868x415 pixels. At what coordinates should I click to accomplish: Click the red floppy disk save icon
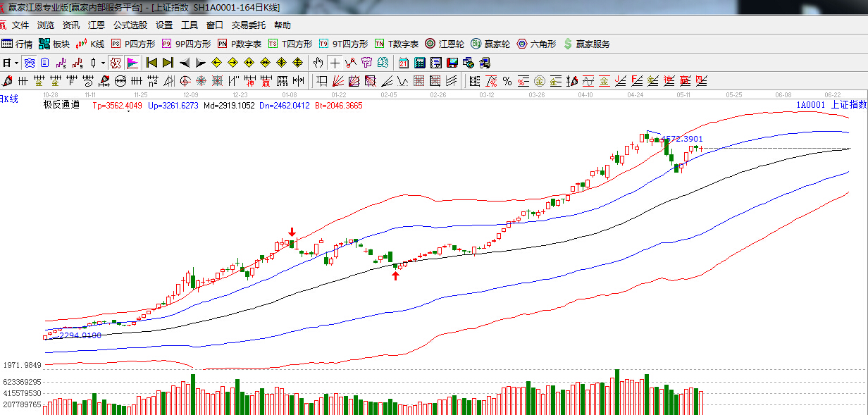(451, 63)
